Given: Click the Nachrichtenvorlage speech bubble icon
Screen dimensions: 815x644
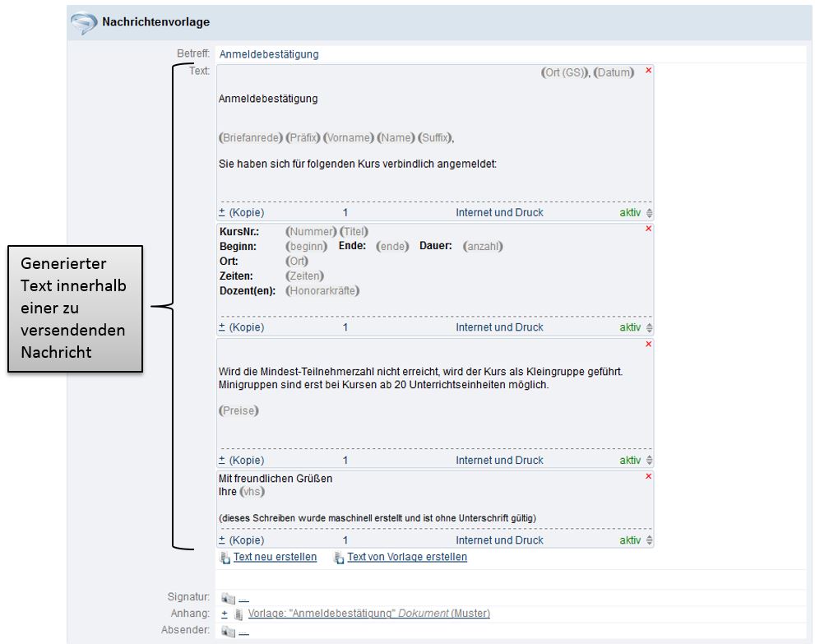Looking at the screenshot, I should pos(84,23).
